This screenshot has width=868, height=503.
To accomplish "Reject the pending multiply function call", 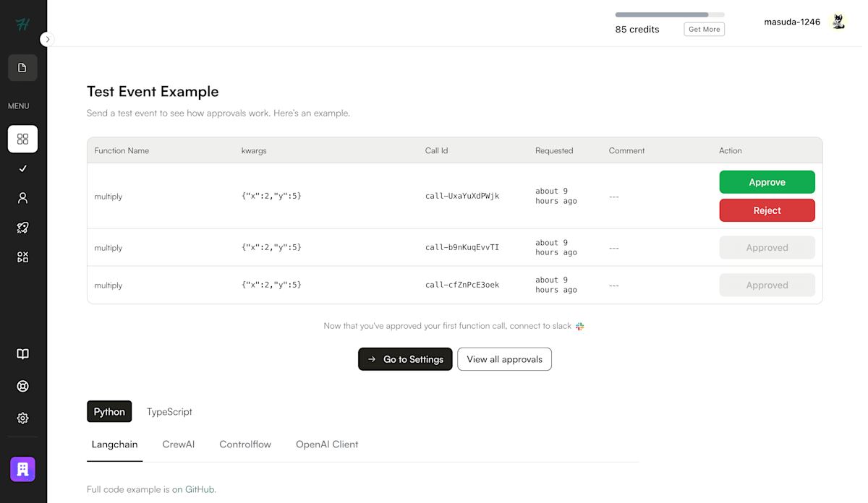I will 767,210.
